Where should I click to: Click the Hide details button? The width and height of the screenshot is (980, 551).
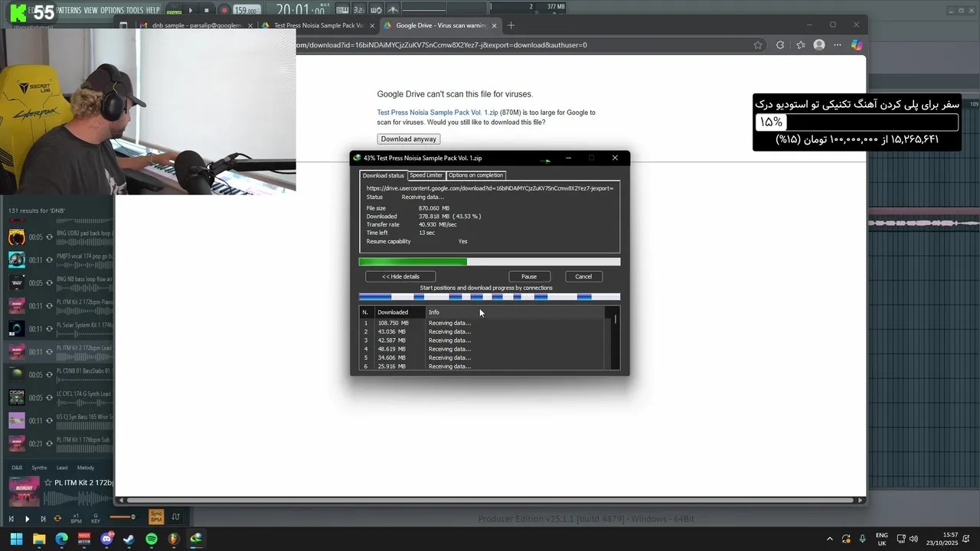click(400, 276)
